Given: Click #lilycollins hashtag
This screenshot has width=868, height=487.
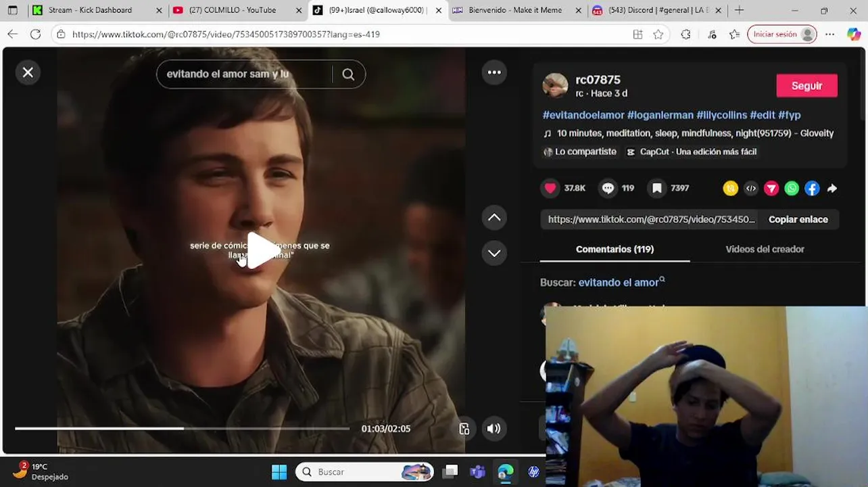Looking at the screenshot, I should [721, 115].
